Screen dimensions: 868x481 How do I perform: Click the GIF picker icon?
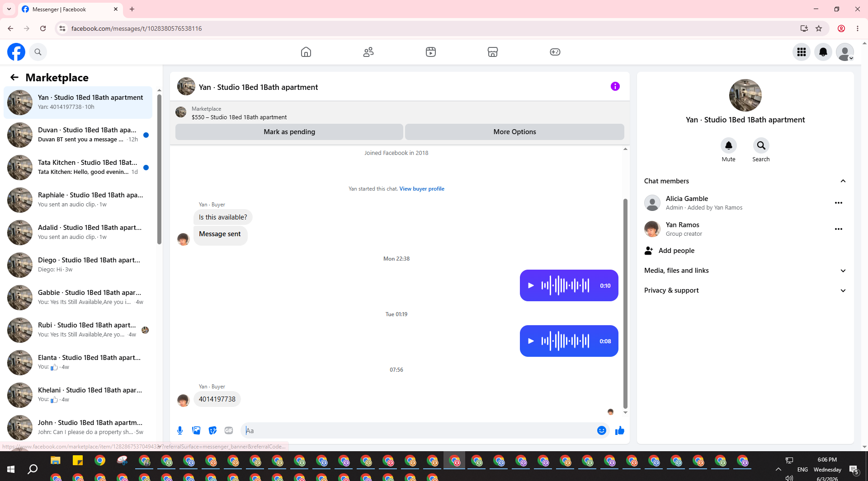click(x=229, y=430)
